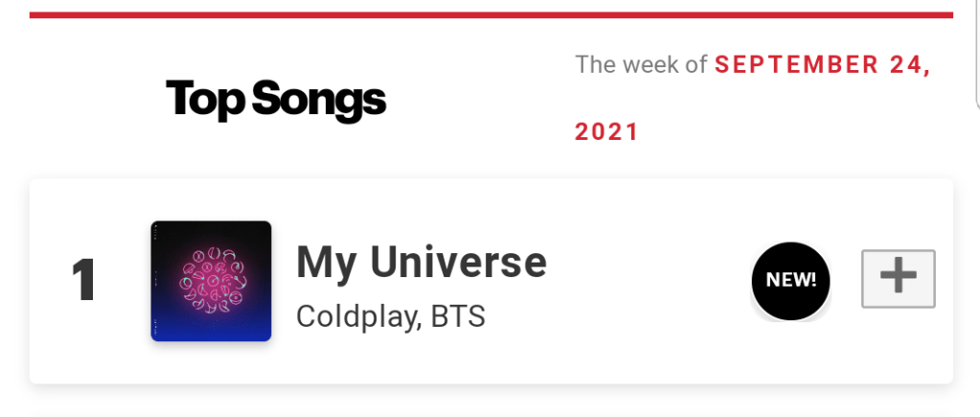Screen dimensions: 980x417
Task: Click the red 2021 year text
Action: tap(606, 131)
